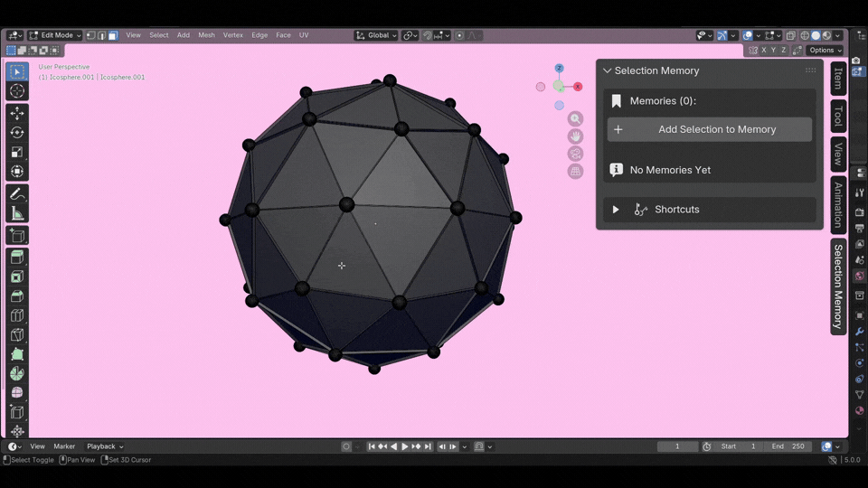
Task: Switch perspective/orthographic grid gizmo
Action: click(576, 172)
